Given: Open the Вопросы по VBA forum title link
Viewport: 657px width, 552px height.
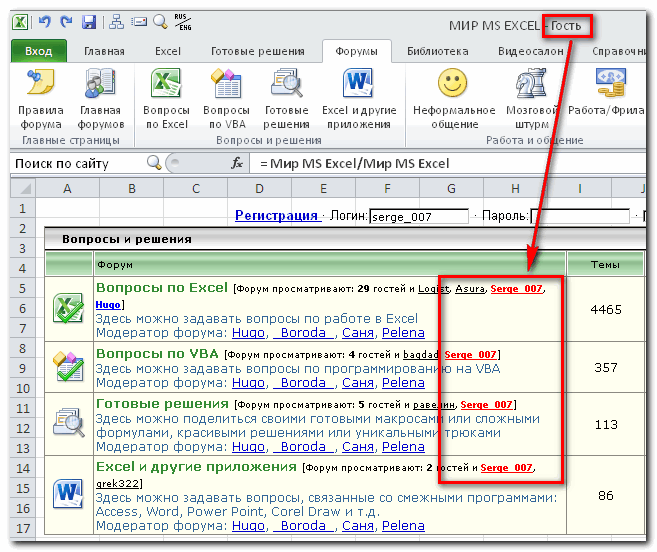Looking at the screenshot, I should 157,354.
